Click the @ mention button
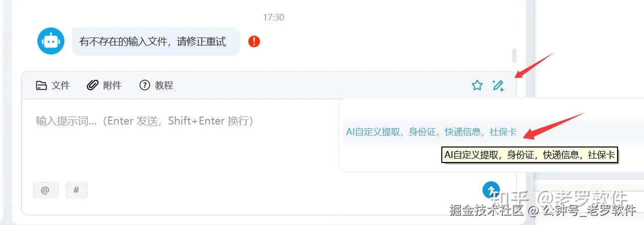Image resolution: width=644 pixels, height=225 pixels. [x=45, y=190]
